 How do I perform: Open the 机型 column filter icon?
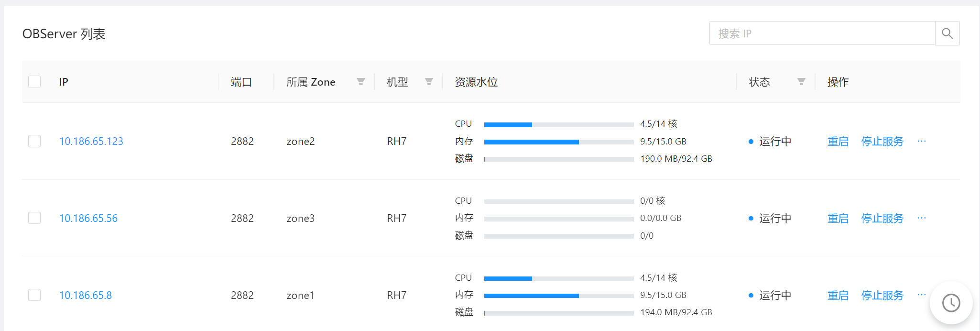429,82
